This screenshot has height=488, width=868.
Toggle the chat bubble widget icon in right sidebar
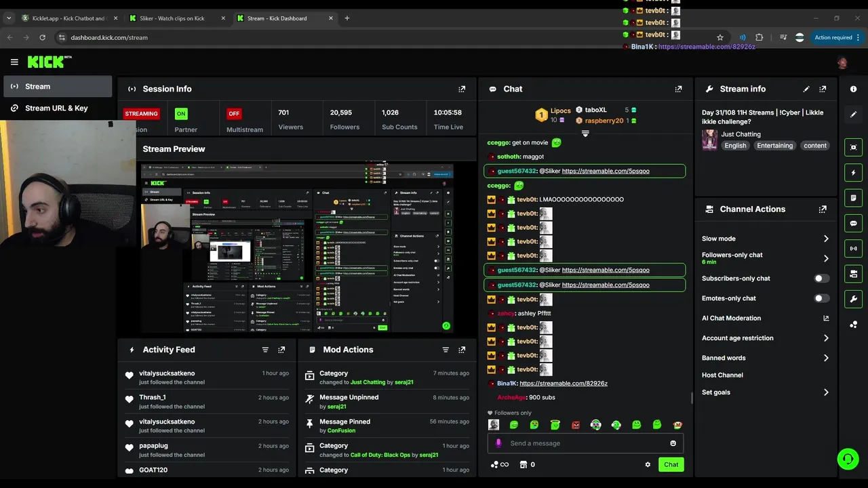coord(853,223)
